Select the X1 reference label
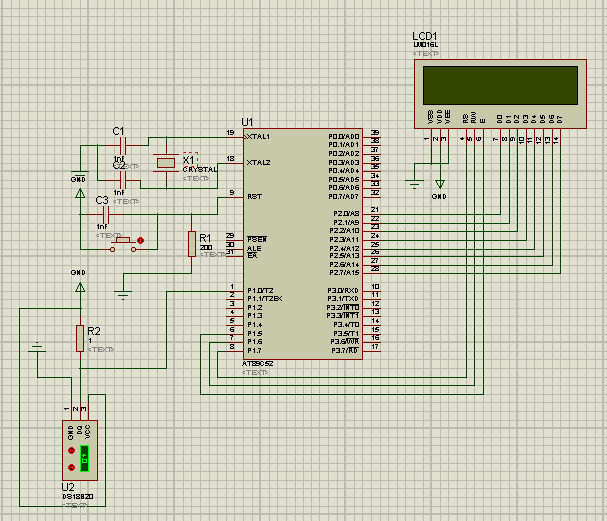 (x=189, y=160)
